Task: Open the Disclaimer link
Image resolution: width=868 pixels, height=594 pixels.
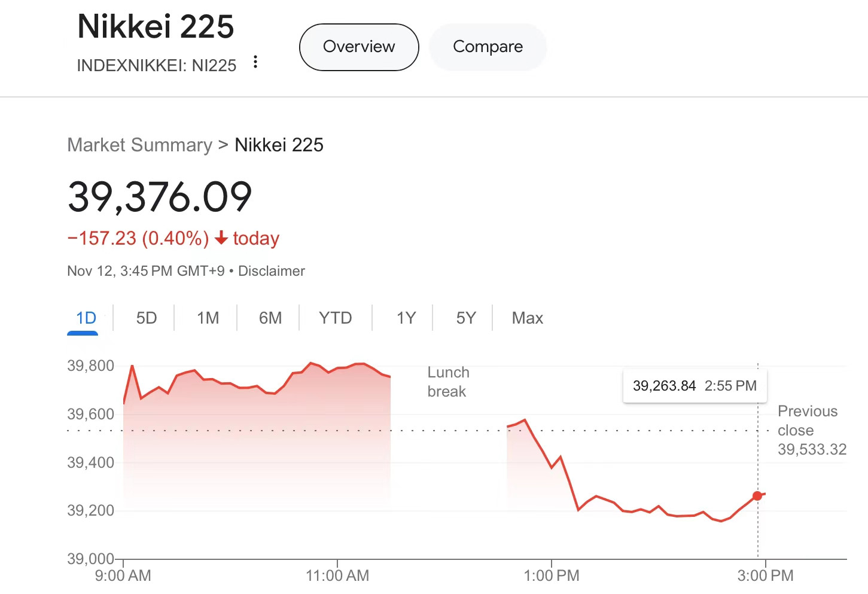Action: [x=272, y=271]
